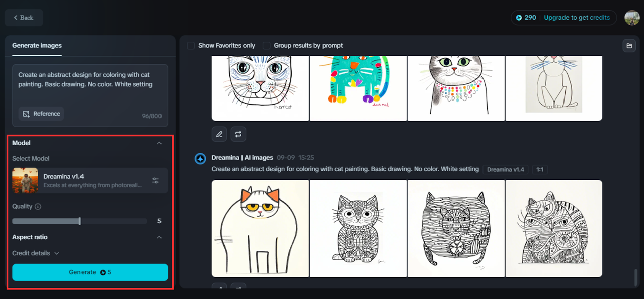The image size is (644, 299).
Task: Click the 1:1 aspect ratio tag
Action: (x=540, y=170)
